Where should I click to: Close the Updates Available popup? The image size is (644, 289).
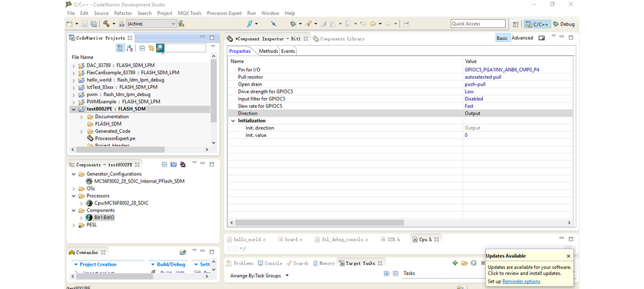569,256
